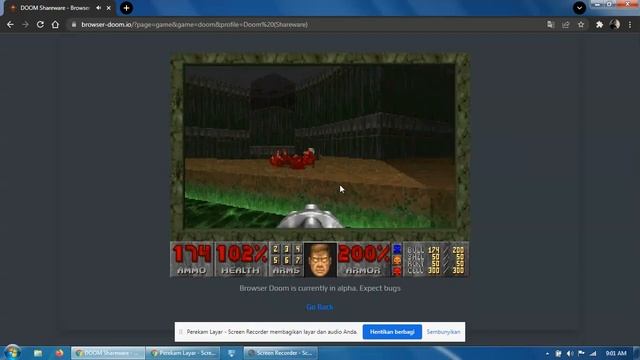The width and height of the screenshot is (640, 360).
Task: Click the action center flag tray icon
Action: 581,353
